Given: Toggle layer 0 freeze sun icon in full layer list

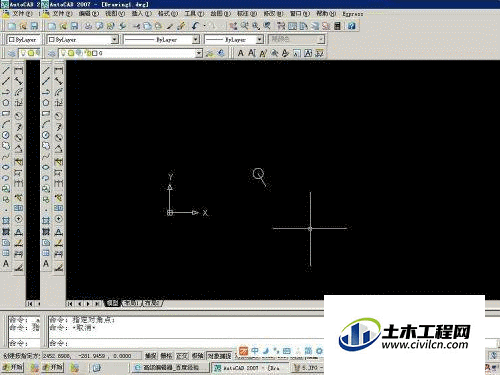Looking at the screenshot, I should [71, 53].
